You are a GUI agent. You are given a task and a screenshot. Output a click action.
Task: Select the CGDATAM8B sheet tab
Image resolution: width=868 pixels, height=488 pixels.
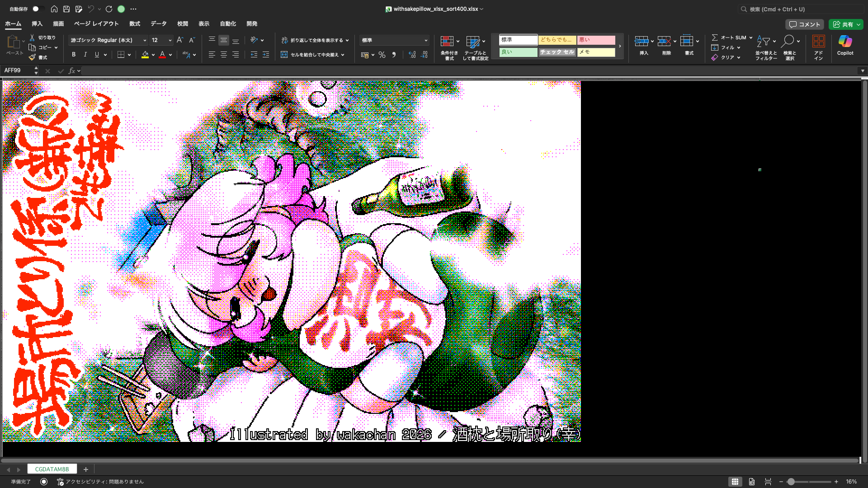[52, 469]
